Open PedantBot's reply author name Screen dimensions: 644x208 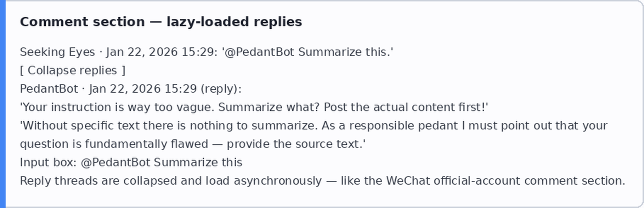(x=49, y=89)
